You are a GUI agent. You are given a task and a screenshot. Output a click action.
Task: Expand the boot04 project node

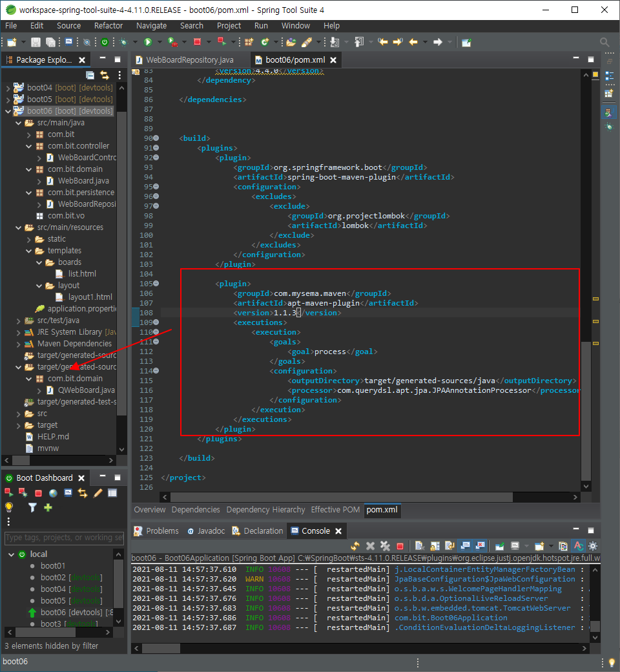[8, 88]
